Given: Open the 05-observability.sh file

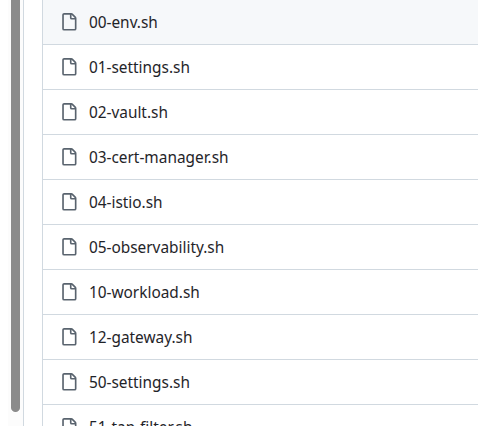Looking at the screenshot, I should click(x=156, y=248).
